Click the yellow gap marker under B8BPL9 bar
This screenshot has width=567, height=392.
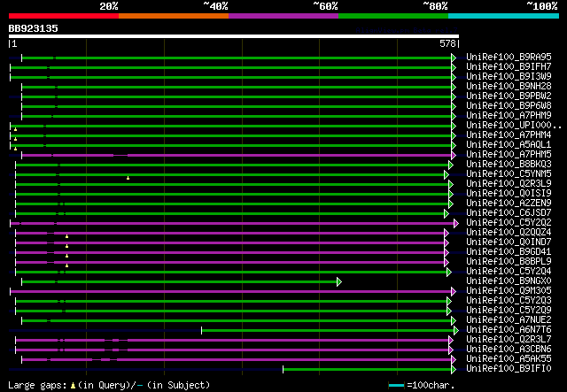67,265
